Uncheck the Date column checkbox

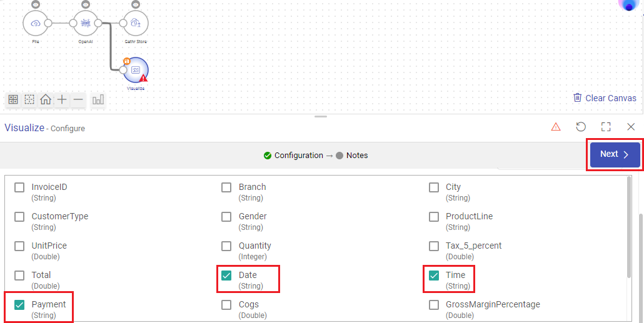[x=226, y=276]
